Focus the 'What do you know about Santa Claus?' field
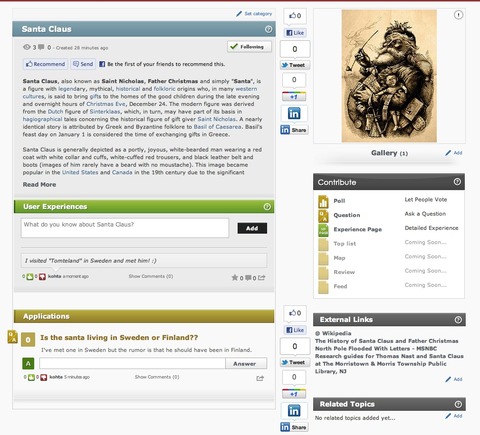Image resolution: width=480 pixels, height=435 pixels. tap(125, 228)
